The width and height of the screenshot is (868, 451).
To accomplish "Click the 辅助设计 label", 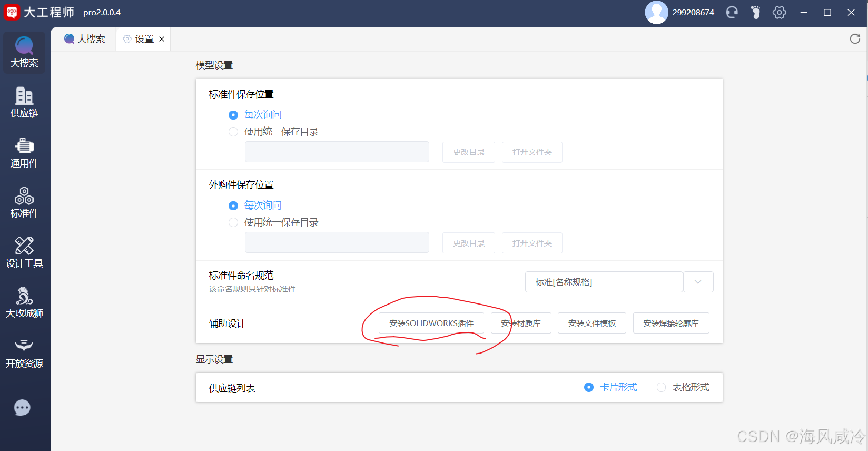I will point(228,323).
